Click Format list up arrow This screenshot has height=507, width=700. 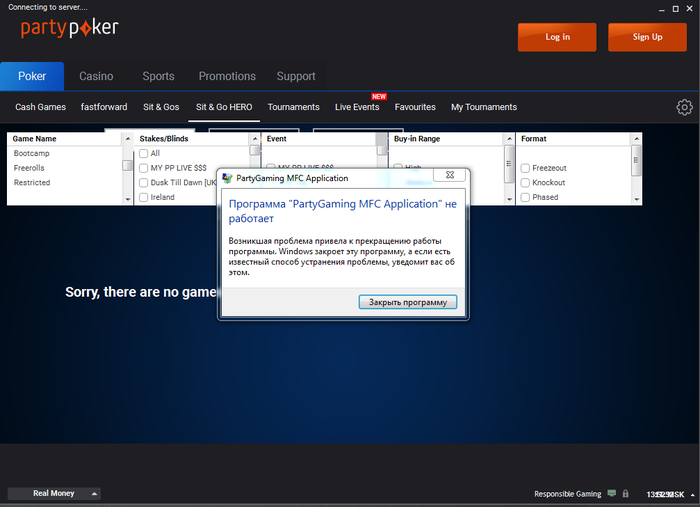(x=637, y=139)
